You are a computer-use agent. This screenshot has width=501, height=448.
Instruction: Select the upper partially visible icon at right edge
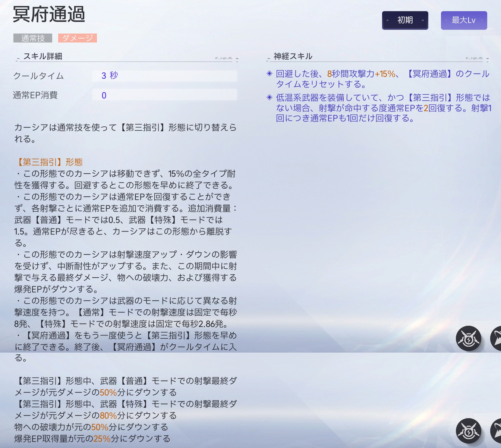tap(496, 338)
